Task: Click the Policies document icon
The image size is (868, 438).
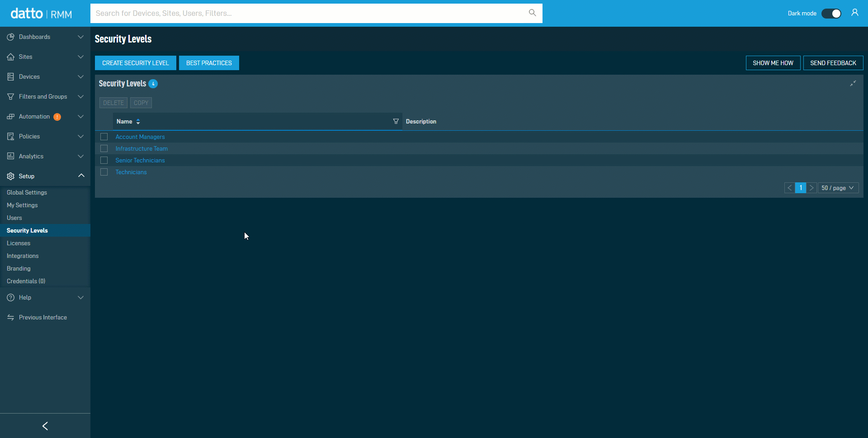Action: coord(10,136)
